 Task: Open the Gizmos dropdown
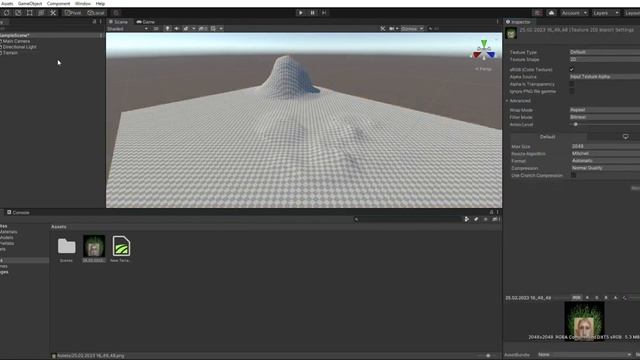coord(412,29)
